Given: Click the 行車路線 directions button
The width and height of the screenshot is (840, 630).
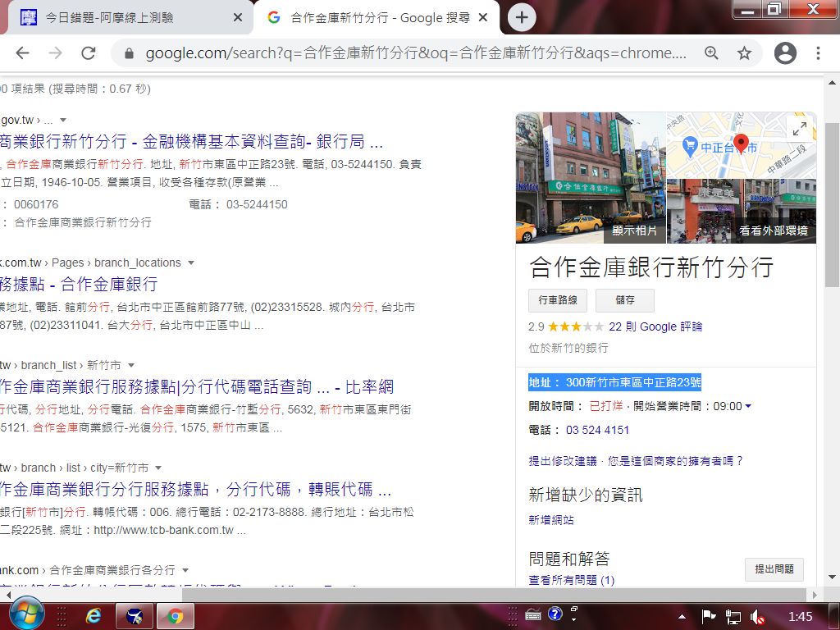Looking at the screenshot, I should coord(558,300).
